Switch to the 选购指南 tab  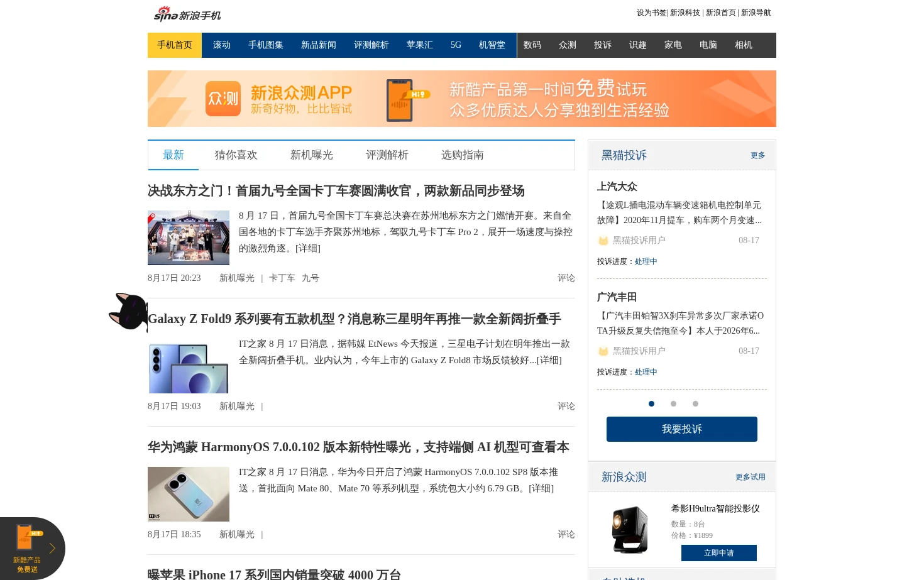click(x=463, y=155)
